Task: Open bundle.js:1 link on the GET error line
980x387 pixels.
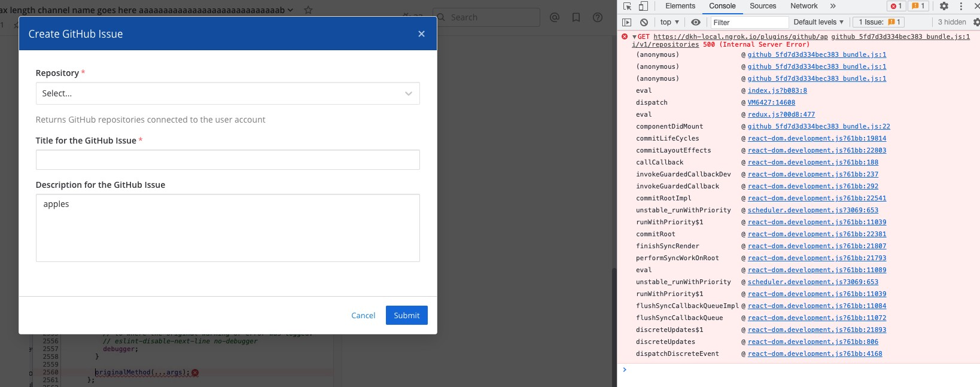Action: pyautogui.click(x=900, y=36)
